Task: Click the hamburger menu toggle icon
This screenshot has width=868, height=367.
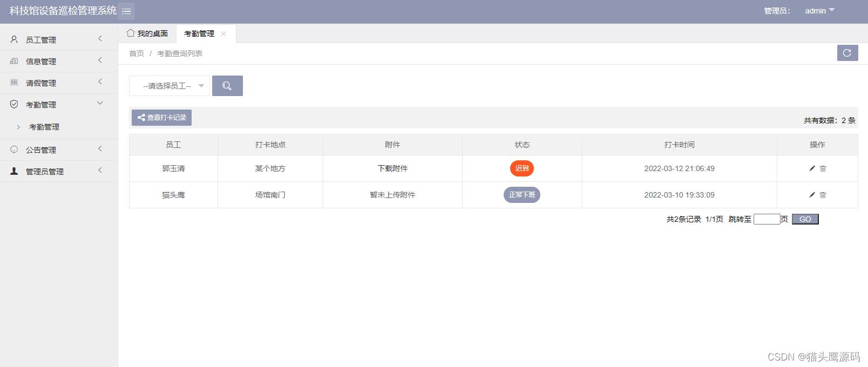Action: tap(126, 11)
